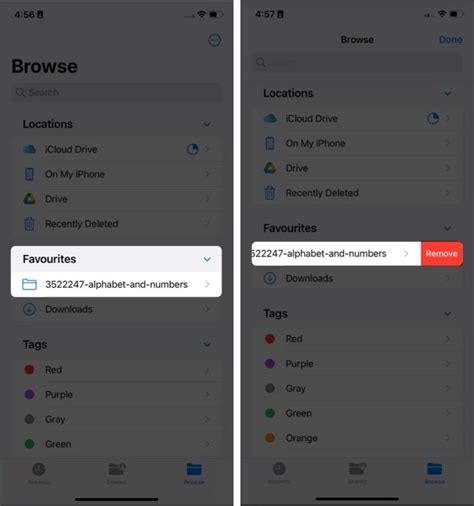Open Google Drive icon in left screen
The width and height of the screenshot is (474, 506).
[30, 199]
